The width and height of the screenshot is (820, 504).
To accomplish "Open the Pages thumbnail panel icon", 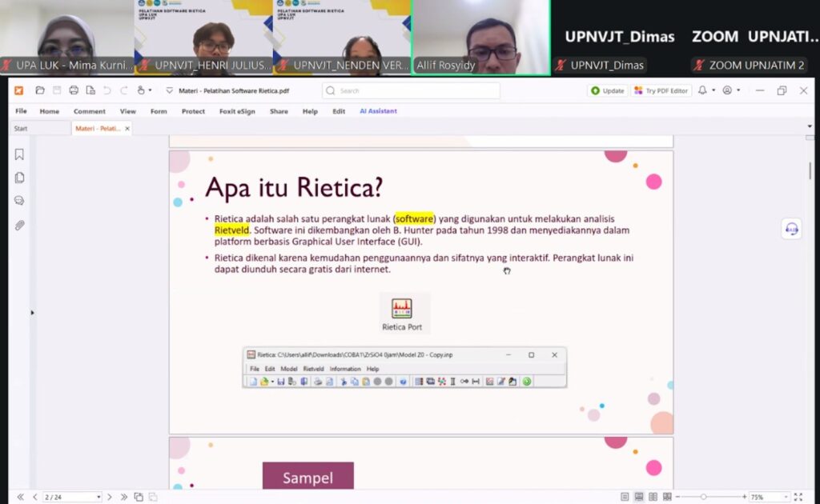I will (x=19, y=178).
